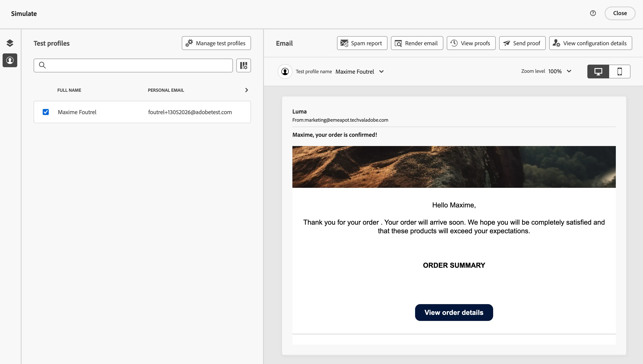Open the Zoom level 100% dropdown

560,71
